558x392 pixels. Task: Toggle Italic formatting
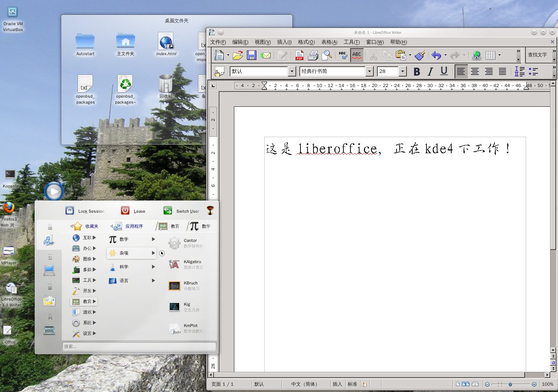coord(430,71)
